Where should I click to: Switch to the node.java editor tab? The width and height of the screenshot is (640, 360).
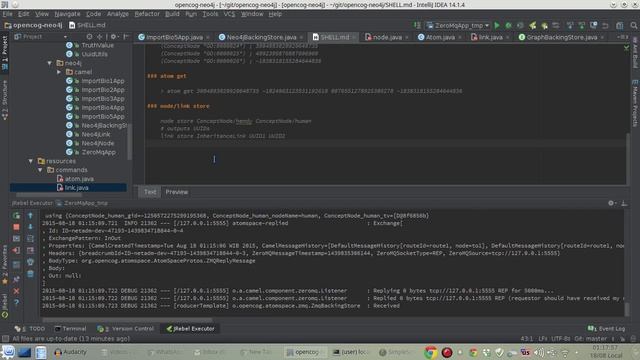pyautogui.click(x=384, y=37)
